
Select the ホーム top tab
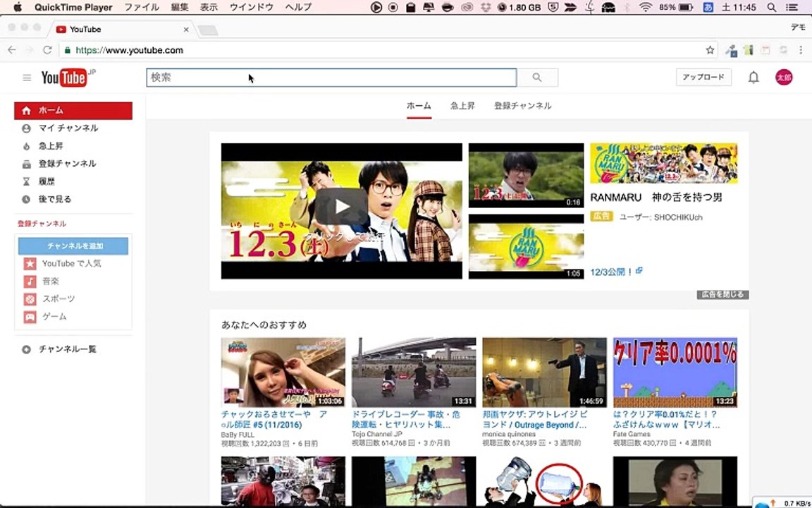coord(419,106)
